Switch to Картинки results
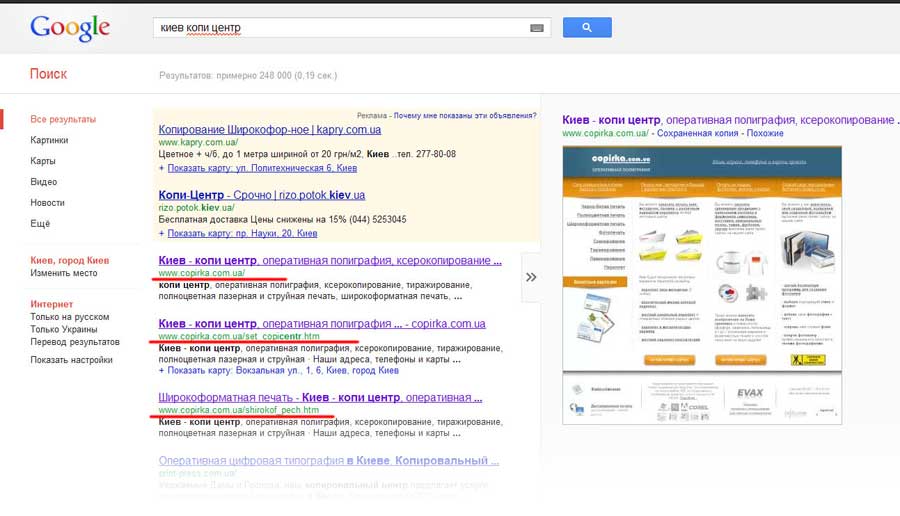Viewport: 900px width, 516px height. pos(49,140)
